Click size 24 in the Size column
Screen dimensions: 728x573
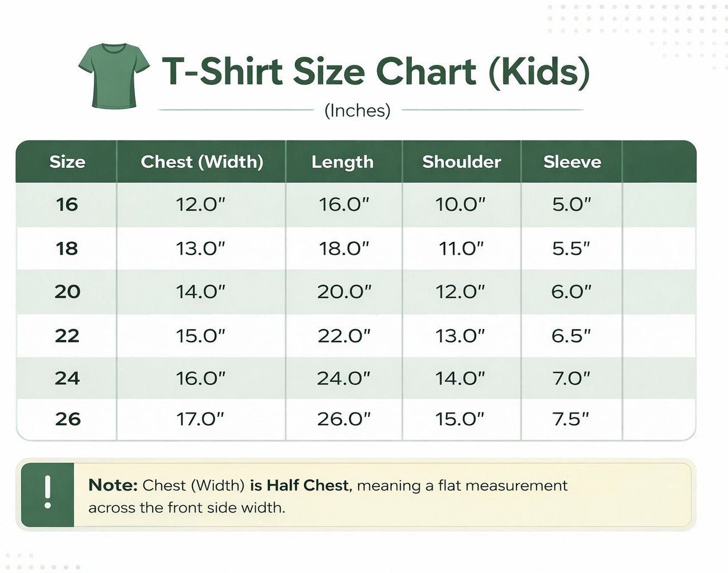click(67, 378)
